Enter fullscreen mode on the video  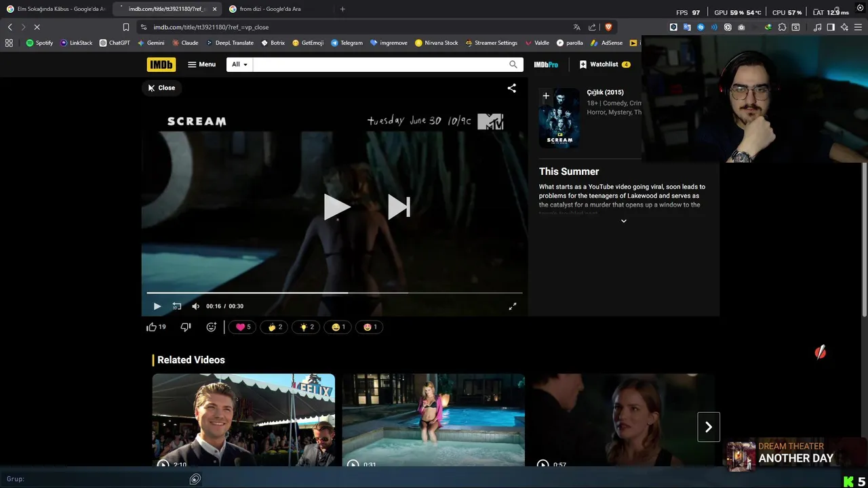coord(513,306)
